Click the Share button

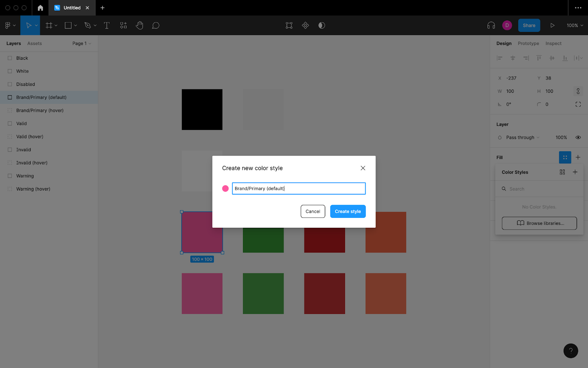pos(529,25)
